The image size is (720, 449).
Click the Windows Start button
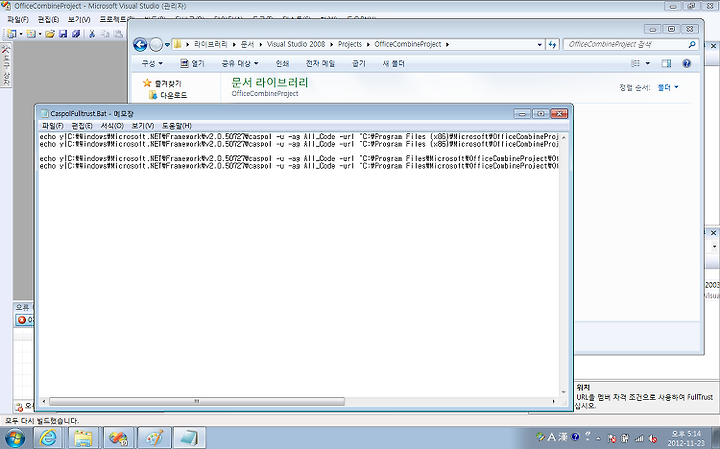pyautogui.click(x=14, y=438)
